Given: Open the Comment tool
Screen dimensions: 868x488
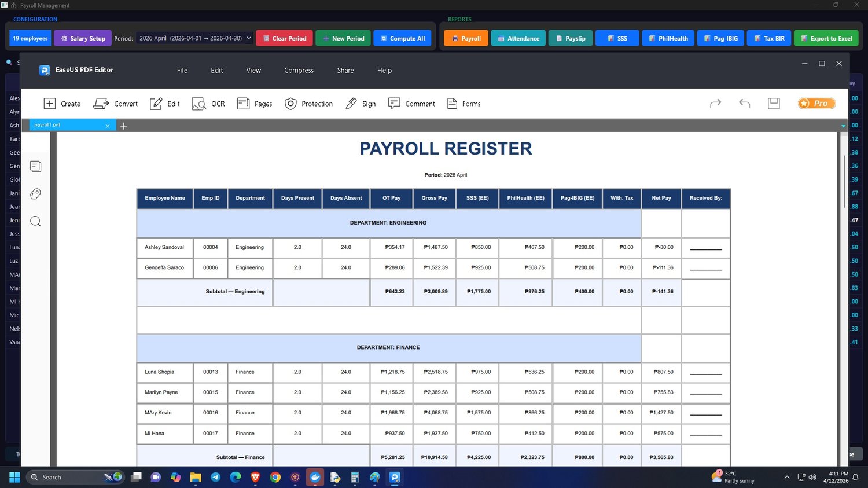Looking at the screenshot, I should (411, 104).
